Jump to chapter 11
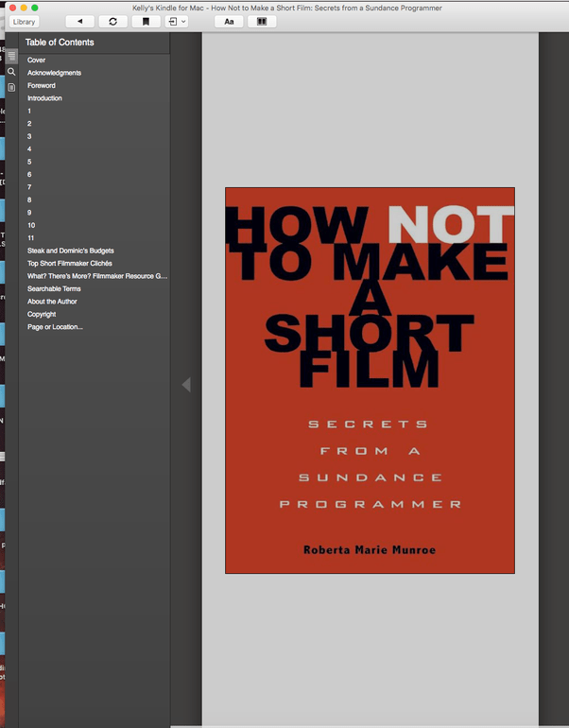 coord(30,237)
